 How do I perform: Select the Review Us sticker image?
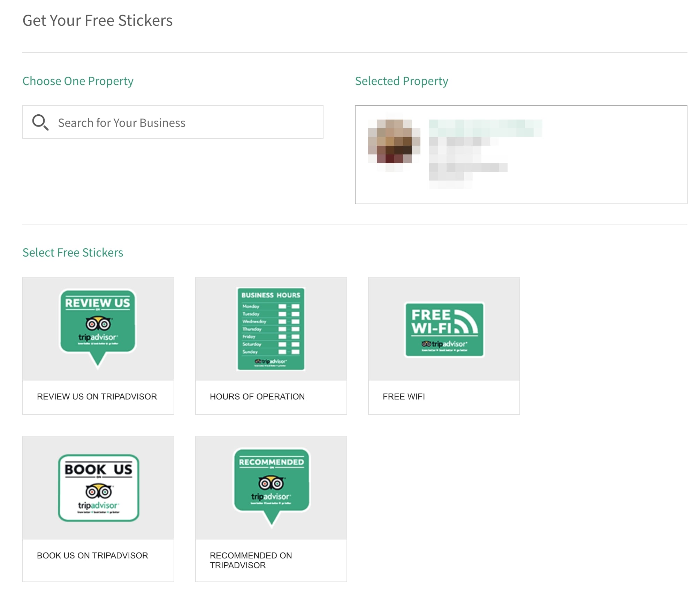(x=98, y=329)
